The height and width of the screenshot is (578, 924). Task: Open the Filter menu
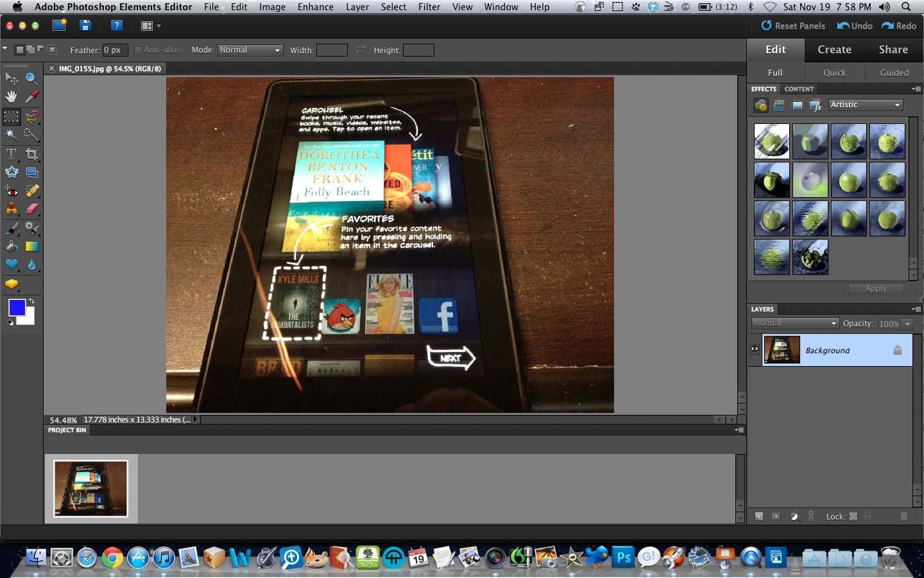(x=429, y=7)
